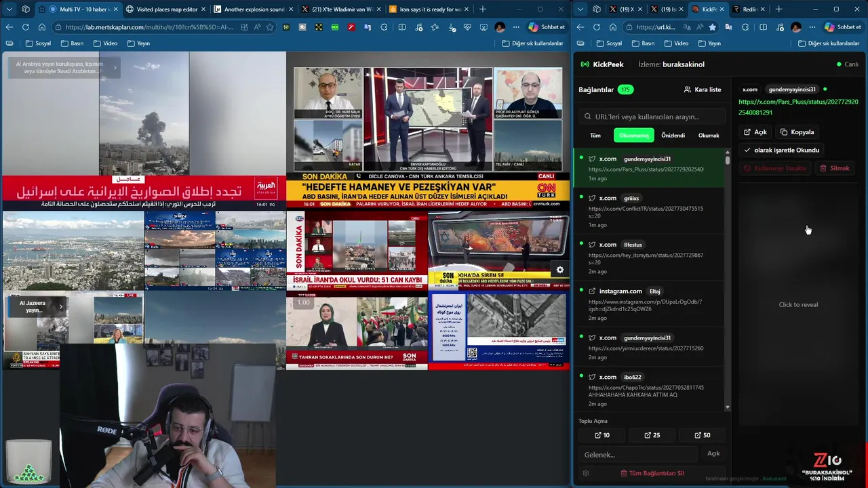The height and width of the screenshot is (488, 868).
Task: Open the three-dots menu in right browser
Action: [812, 27]
